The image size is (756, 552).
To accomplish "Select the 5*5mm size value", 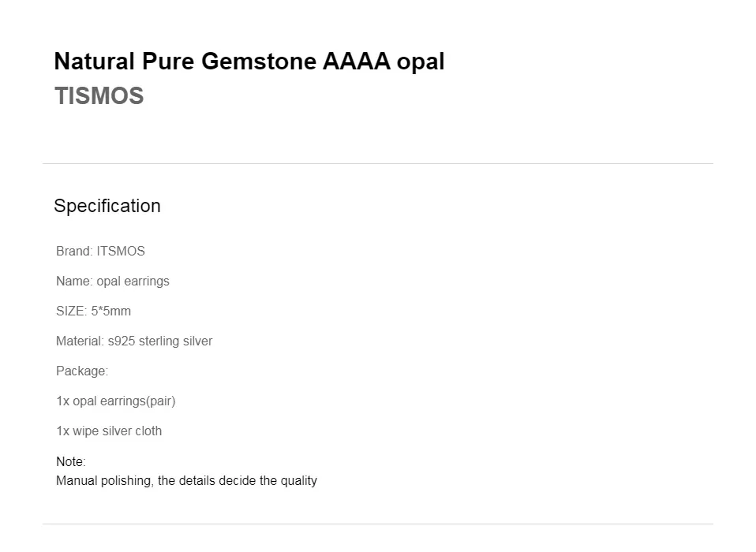I will click(110, 311).
